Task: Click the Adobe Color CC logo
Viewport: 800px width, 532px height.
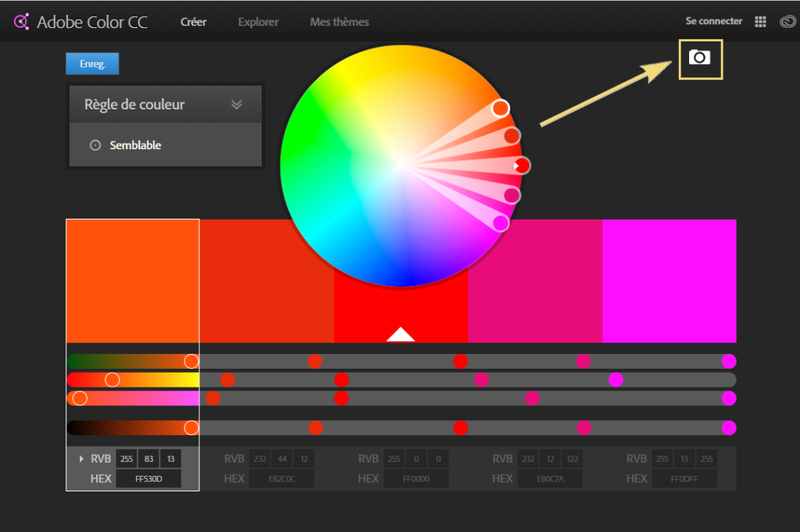Action: [78, 21]
